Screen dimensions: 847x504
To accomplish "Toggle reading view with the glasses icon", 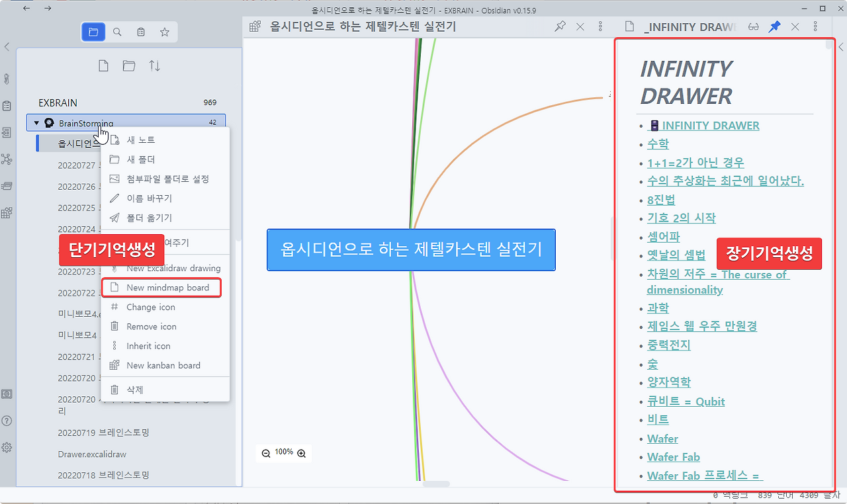I will (x=754, y=26).
